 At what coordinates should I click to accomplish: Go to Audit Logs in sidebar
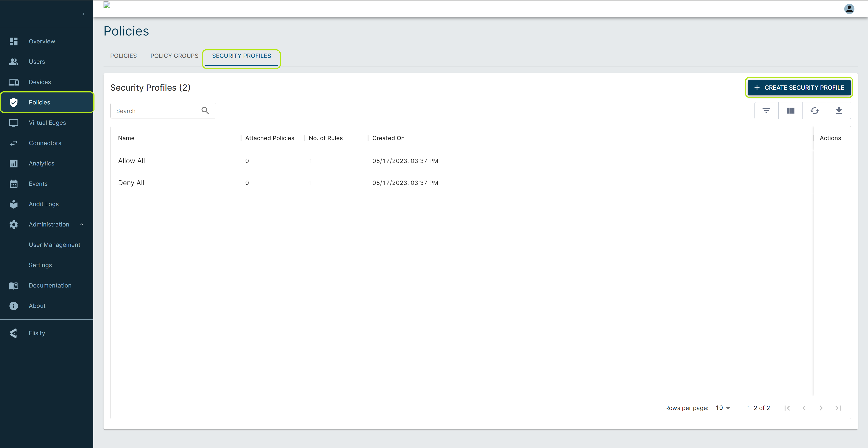pyautogui.click(x=43, y=204)
